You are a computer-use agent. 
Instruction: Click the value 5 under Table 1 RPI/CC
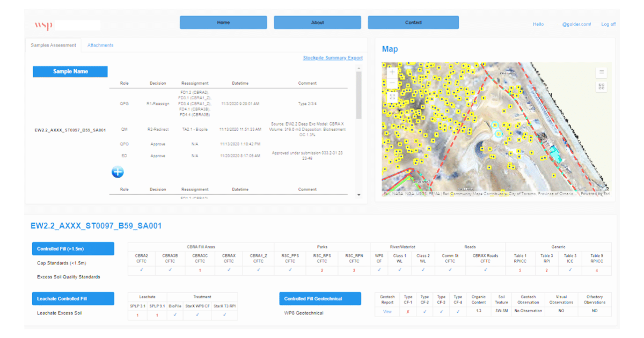point(520,270)
